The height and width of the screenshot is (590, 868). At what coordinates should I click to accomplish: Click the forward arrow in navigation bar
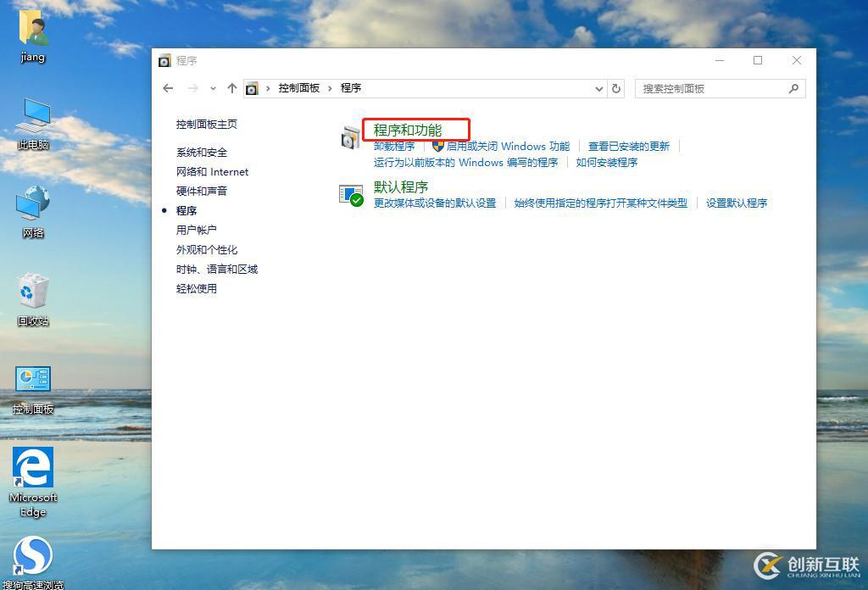tap(192, 88)
